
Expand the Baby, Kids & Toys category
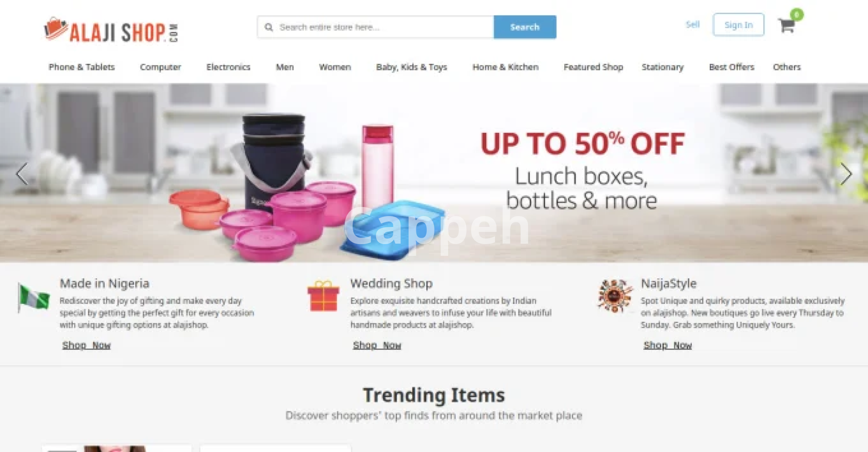(x=411, y=67)
